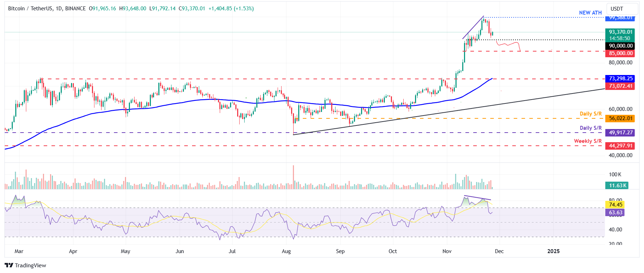Screen dimensions: 644x273
Task: Click the orange Daily S/R annotation
Action: tap(591, 114)
